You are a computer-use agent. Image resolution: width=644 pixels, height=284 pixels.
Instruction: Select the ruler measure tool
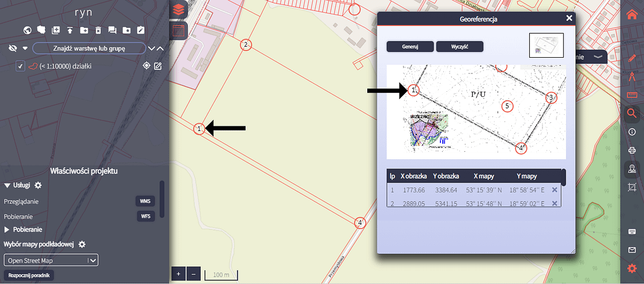tap(632, 95)
